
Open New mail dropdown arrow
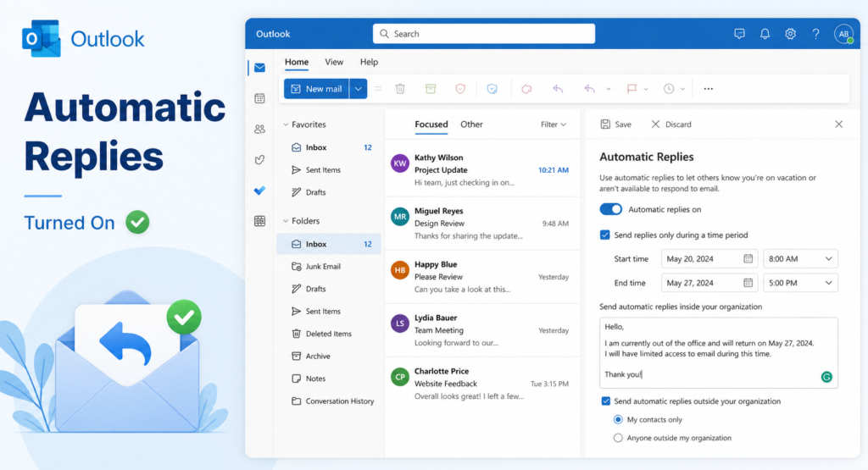coord(359,88)
